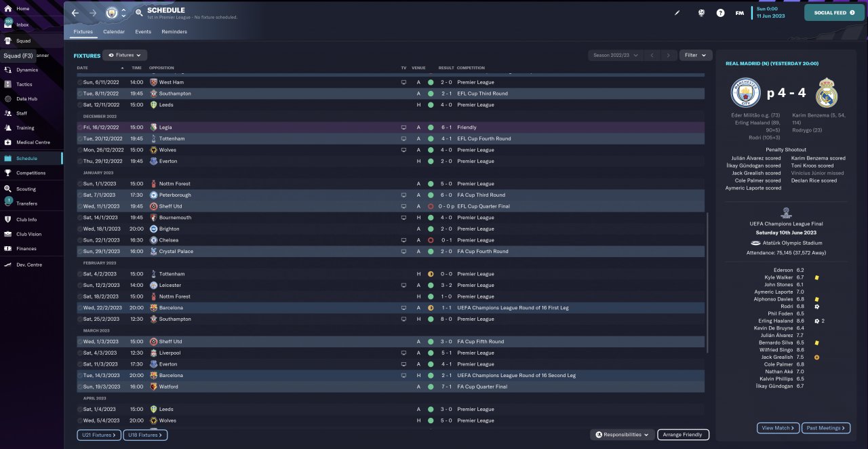Screen dimensions: 868x449
Task: Click the fixtures list vertical scrollbar
Action: (707, 281)
